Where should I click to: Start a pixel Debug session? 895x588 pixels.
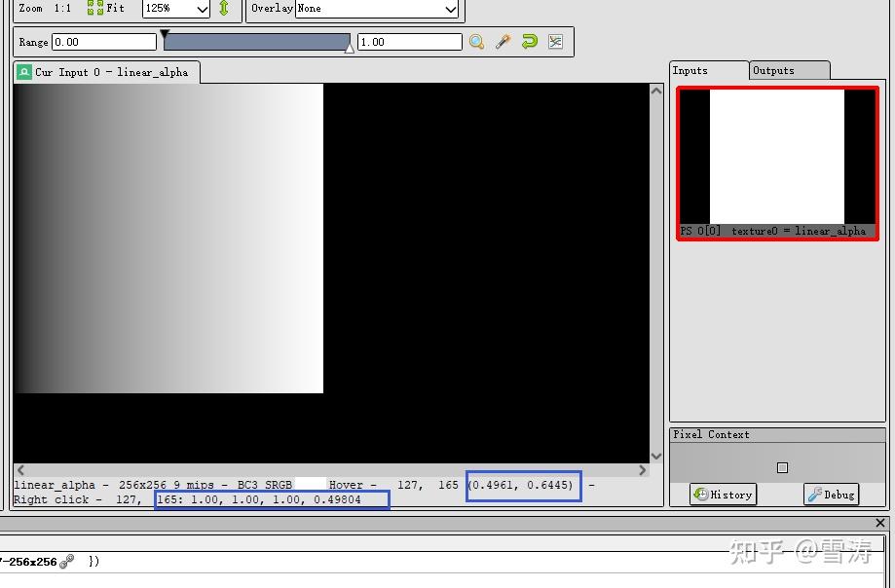[x=831, y=495]
